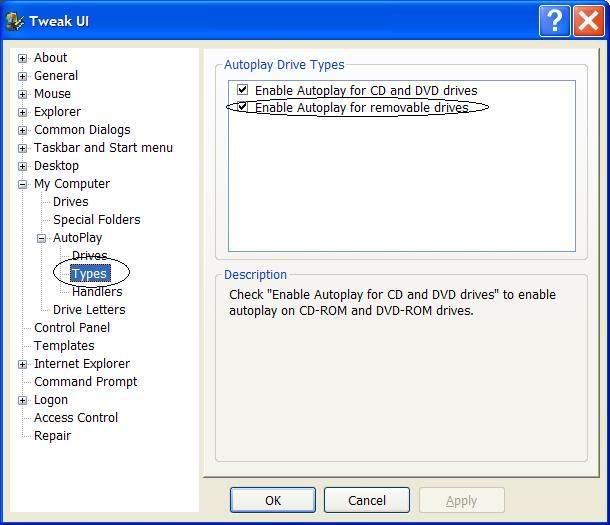610x525 pixels.
Task: Select Special Folders in tree
Action: tap(96, 220)
